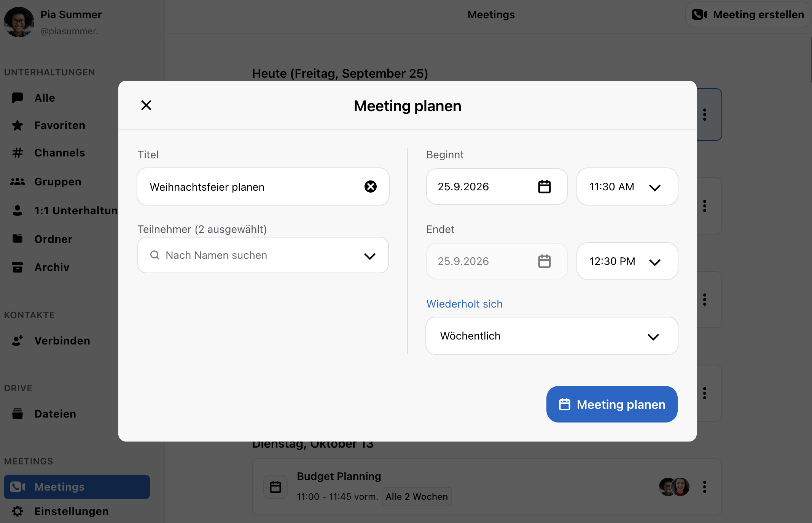Screen dimensions: 812x523
Task: Open the Budget Planning meeting entry
Action: pos(487,487)
